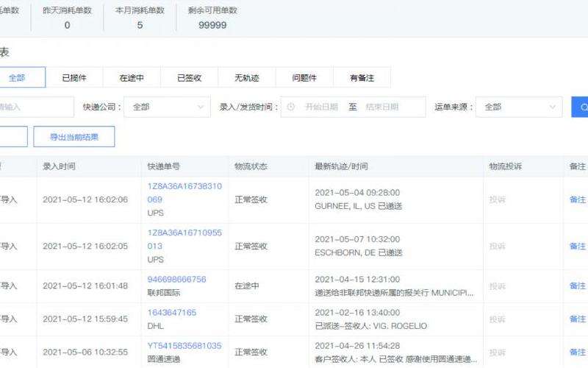Click the blue search button icon
The image size is (588, 368).
tap(581, 107)
